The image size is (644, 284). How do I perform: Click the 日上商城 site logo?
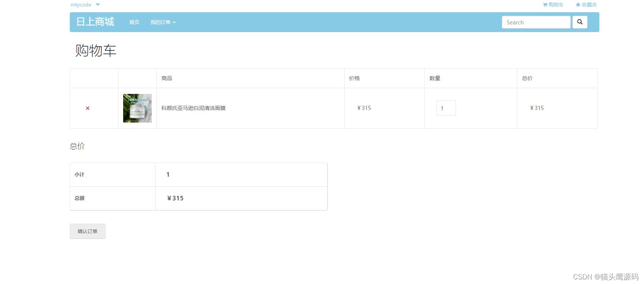(x=95, y=22)
